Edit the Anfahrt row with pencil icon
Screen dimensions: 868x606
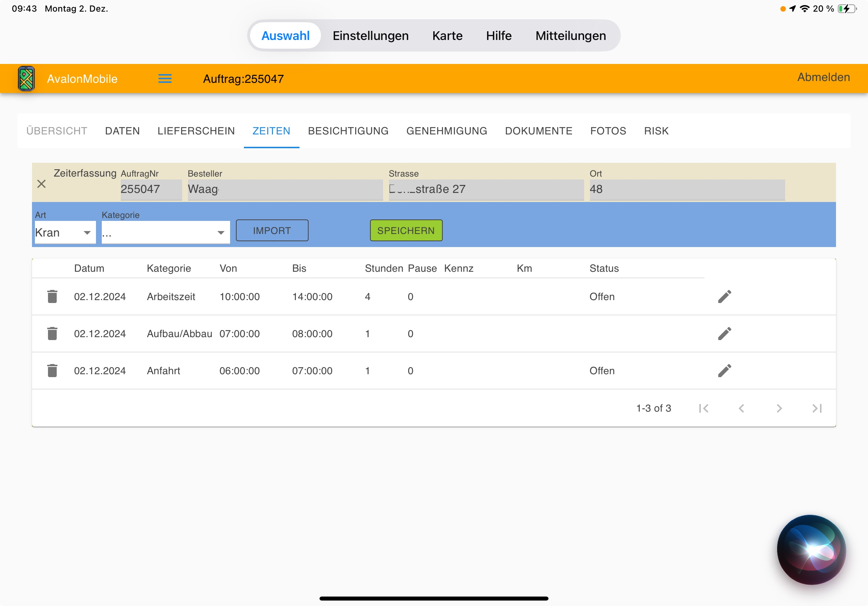[724, 371]
